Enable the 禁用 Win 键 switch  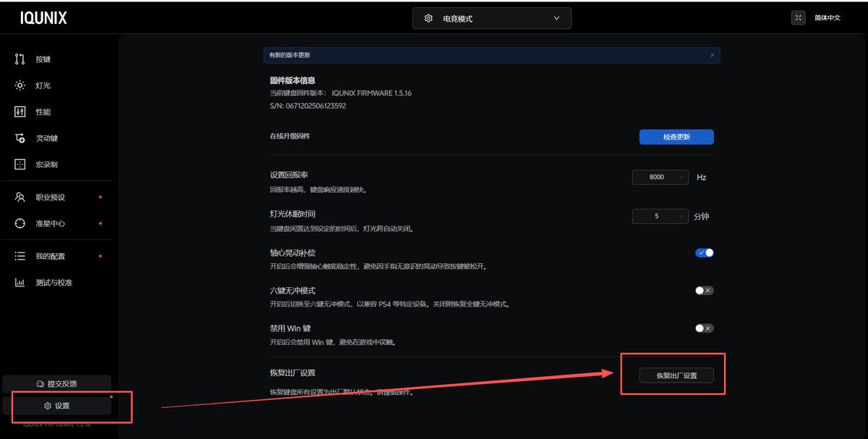pyautogui.click(x=705, y=328)
